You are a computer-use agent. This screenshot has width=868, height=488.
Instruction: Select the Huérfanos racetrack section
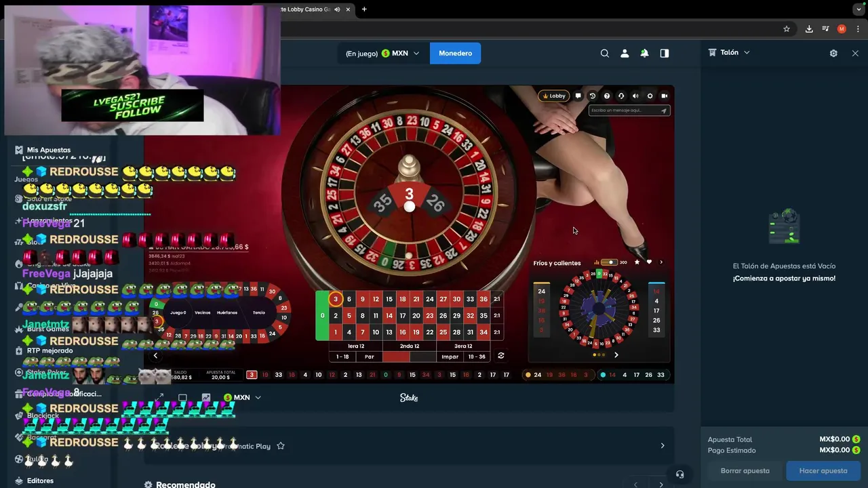227,312
